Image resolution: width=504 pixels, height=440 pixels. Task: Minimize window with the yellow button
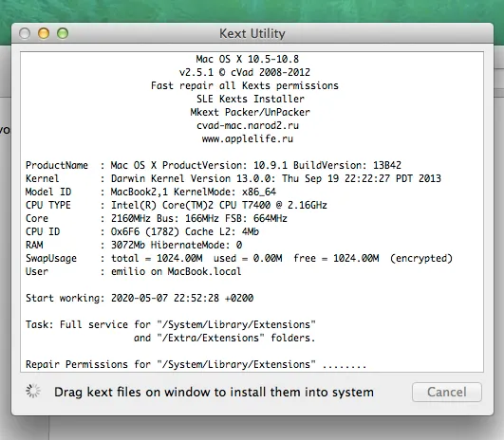point(44,33)
